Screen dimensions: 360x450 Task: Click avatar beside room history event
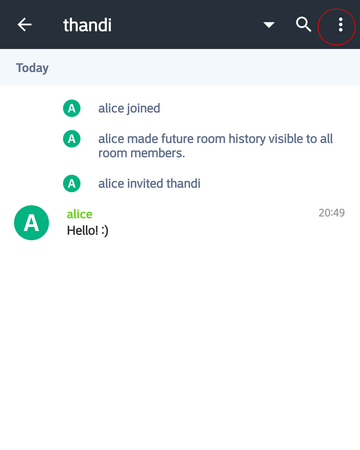tap(72, 139)
